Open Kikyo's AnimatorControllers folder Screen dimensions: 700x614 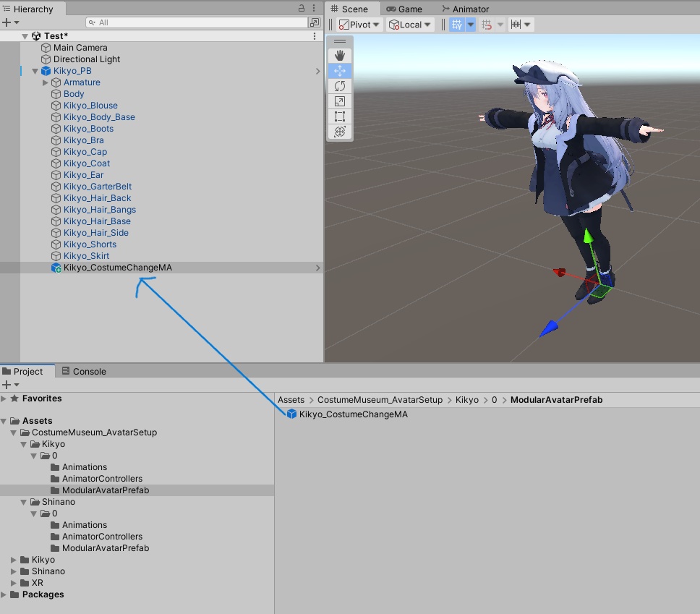[x=102, y=479]
